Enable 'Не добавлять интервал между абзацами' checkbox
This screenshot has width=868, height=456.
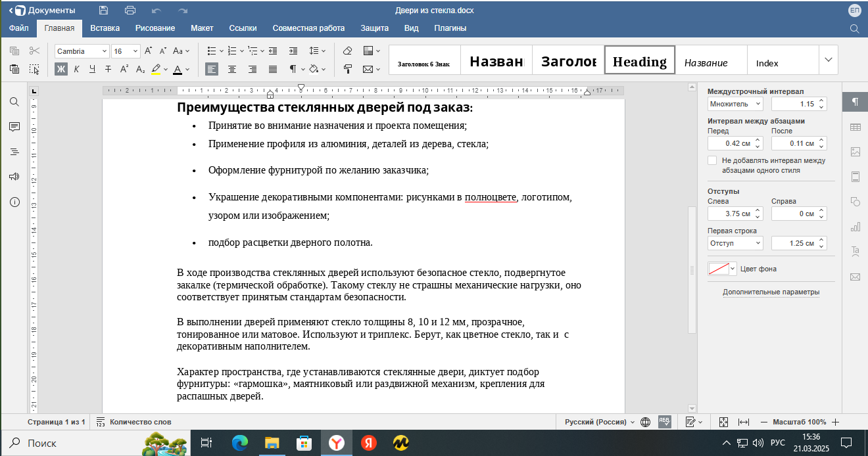click(712, 160)
